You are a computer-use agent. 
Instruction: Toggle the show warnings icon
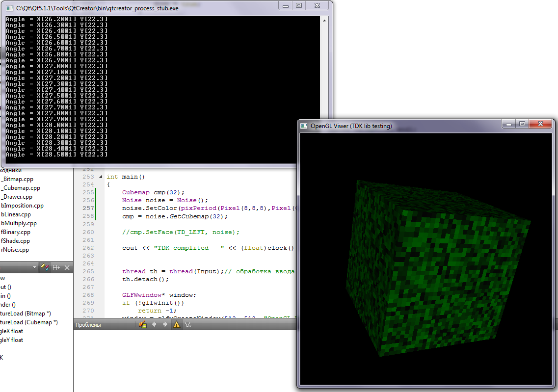pos(177,324)
